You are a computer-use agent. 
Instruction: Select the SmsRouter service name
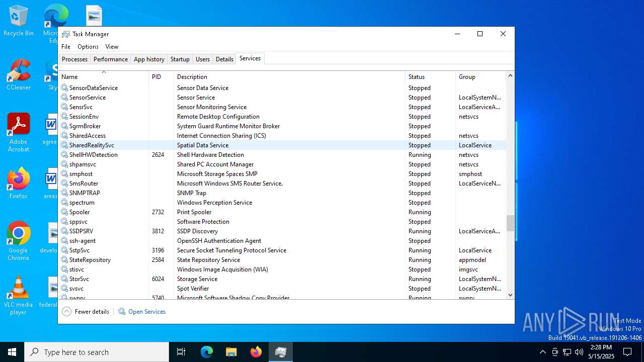tap(84, 183)
